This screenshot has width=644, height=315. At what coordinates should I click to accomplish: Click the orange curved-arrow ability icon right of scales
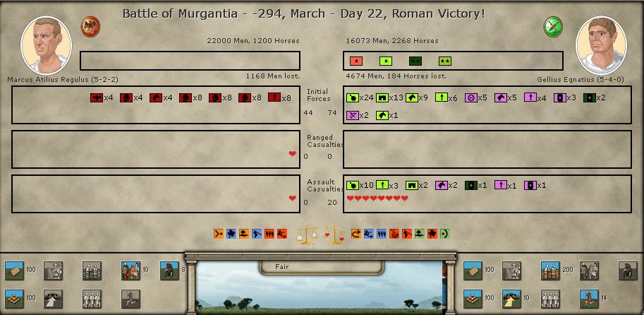[356, 234]
